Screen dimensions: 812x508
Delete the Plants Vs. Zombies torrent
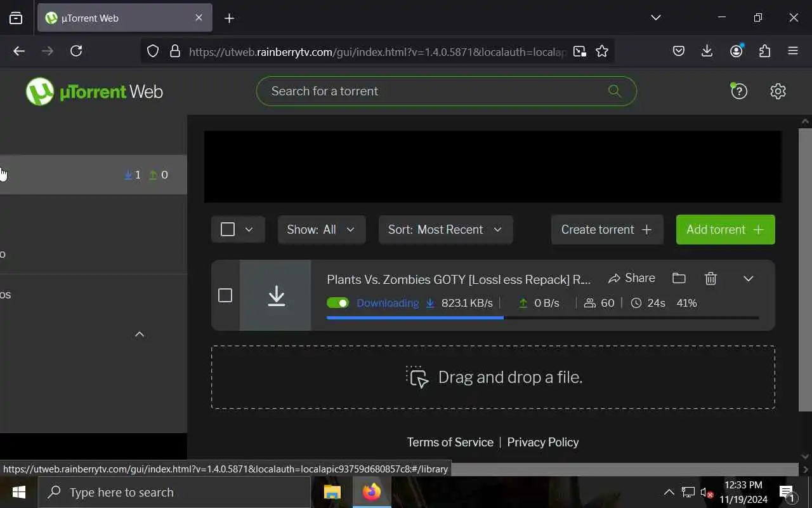pyautogui.click(x=710, y=278)
